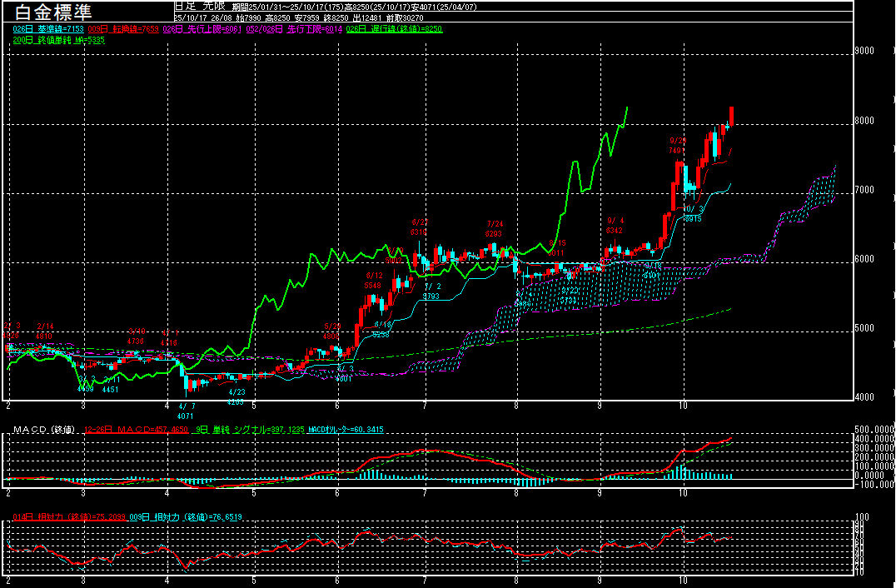This screenshot has height=588, width=896.
Task: Click the 200日 終値単純 MA legend
Action: [58, 39]
